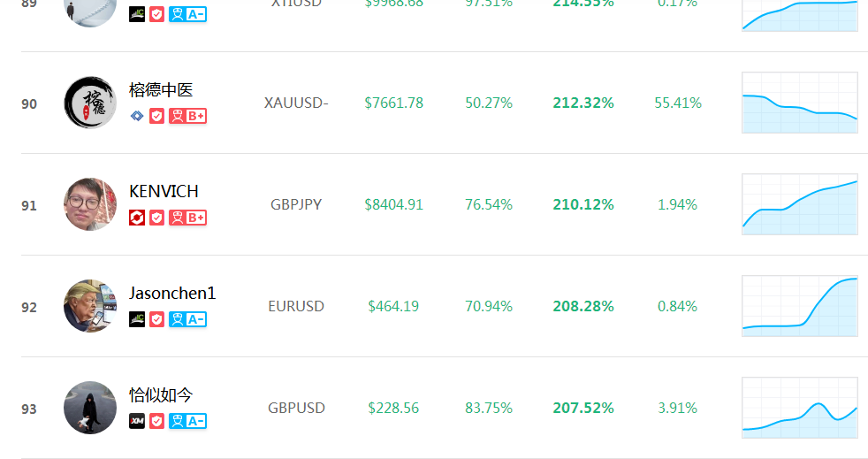Click the KENVICH avatar photo
Screen dimensions: 868x459
[x=90, y=204]
